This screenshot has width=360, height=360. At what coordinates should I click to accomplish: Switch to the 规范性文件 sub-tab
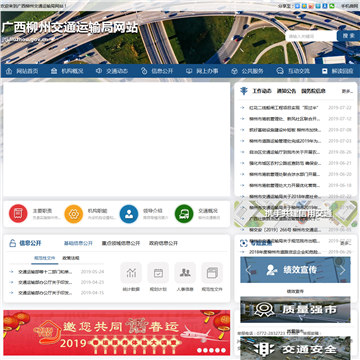[45, 258]
